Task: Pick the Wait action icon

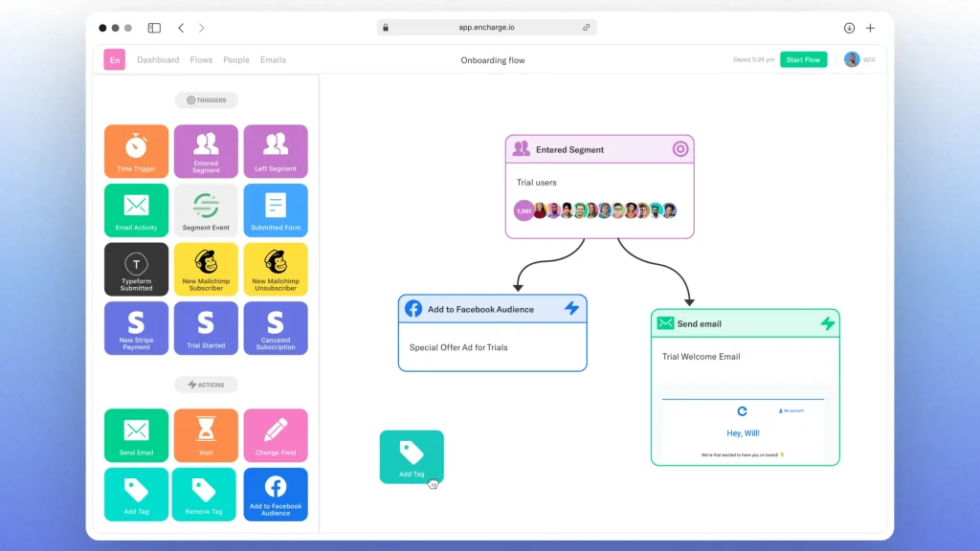Action: (x=206, y=435)
